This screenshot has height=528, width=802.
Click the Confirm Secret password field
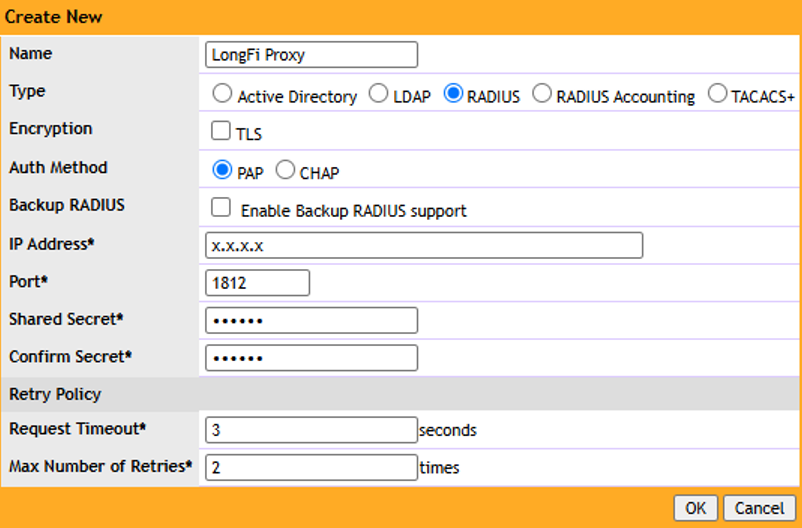click(x=311, y=358)
